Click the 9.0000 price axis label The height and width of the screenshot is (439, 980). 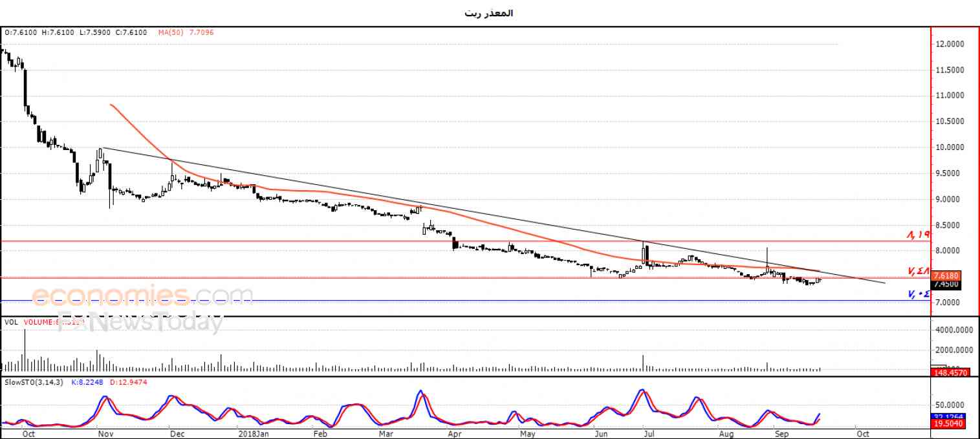[947, 199]
